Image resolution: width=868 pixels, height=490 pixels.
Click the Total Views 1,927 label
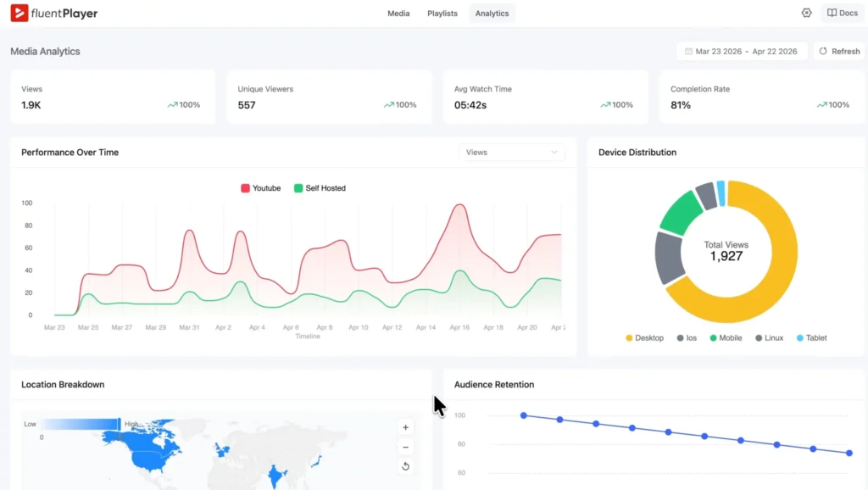(726, 251)
